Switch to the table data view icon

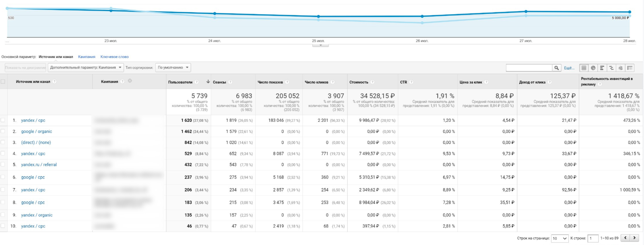click(584, 68)
